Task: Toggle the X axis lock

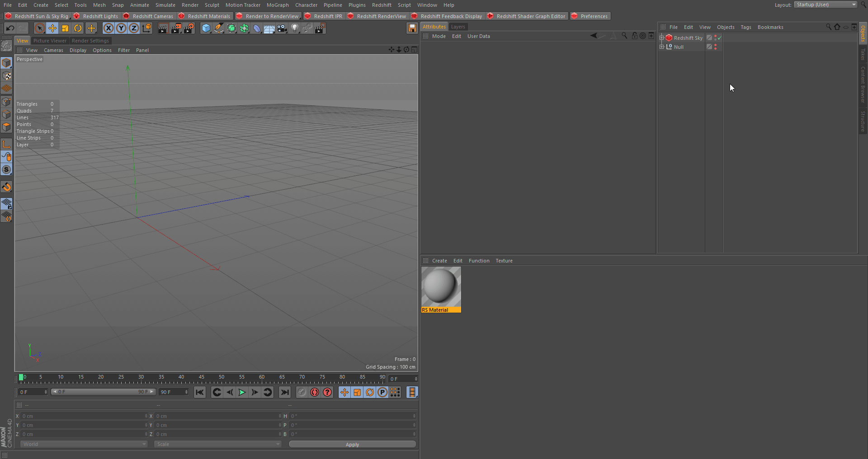Action: pos(108,28)
